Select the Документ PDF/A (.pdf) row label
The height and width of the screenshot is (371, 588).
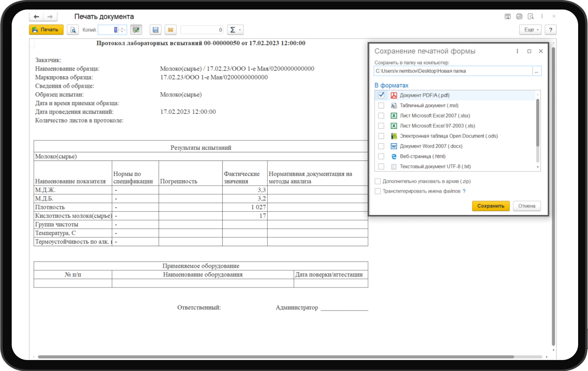click(x=425, y=95)
